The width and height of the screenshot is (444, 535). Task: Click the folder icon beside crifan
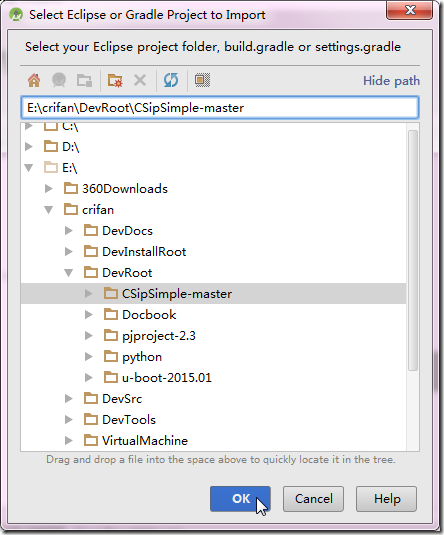(x=71, y=209)
